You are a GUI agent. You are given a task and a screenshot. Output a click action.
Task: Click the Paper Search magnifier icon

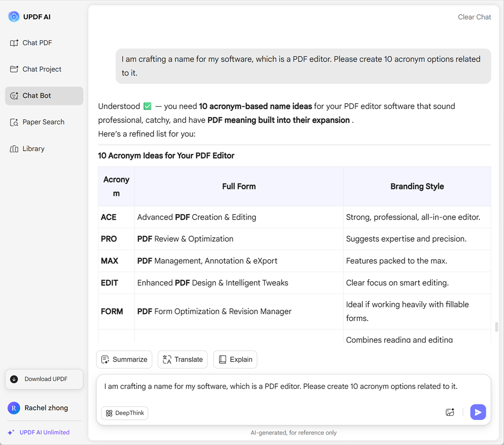pos(14,122)
